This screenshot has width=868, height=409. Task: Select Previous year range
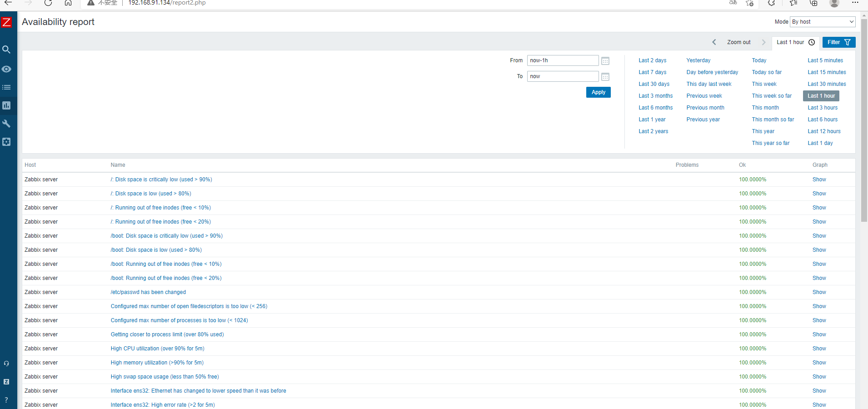[703, 120]
